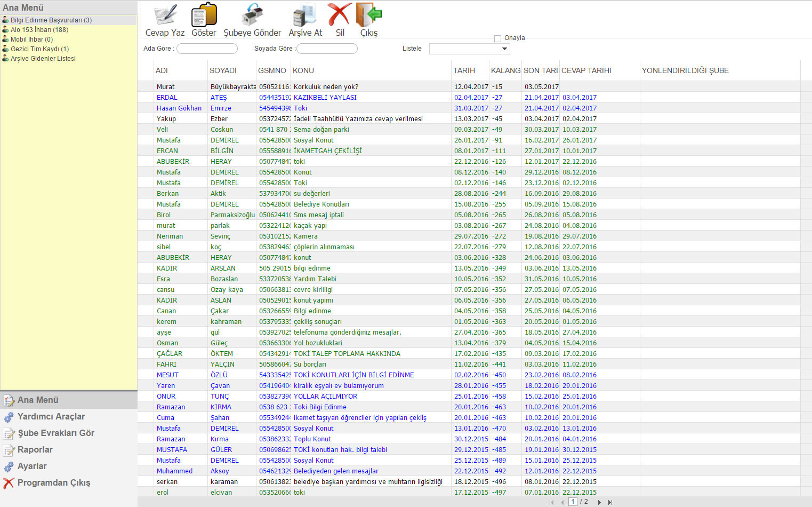Click the Arşive At archive icon
The width and height of the screenshot is (812, 507).
(x=305, y=15)
